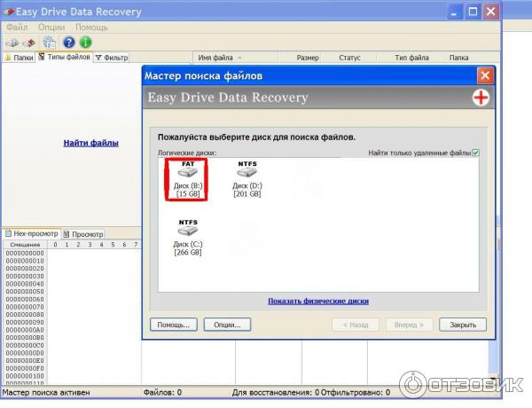Click the recover files toolbar icon with red cross
Image resolution: width=532 pixels, height=408 pixels.
[29, 43]
